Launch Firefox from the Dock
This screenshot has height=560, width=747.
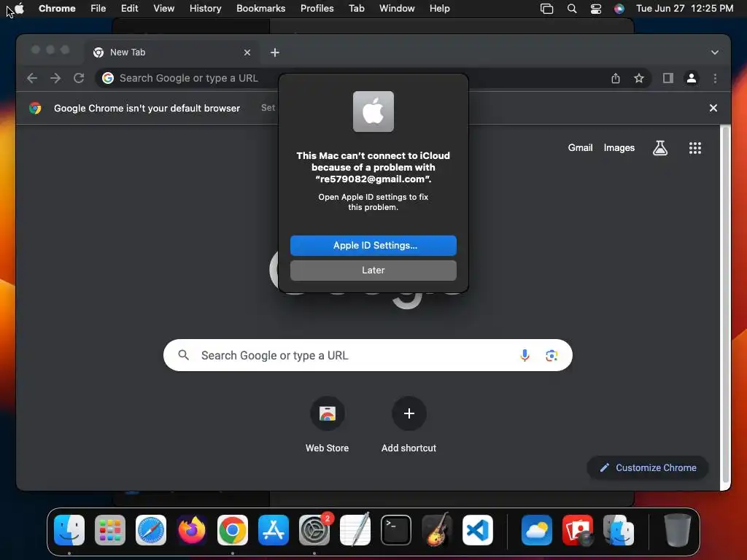pyautogui.click(x=192, y=530)
